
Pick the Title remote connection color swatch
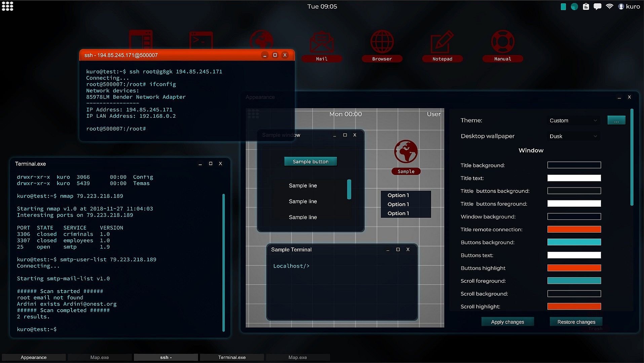tap(574, 229)
